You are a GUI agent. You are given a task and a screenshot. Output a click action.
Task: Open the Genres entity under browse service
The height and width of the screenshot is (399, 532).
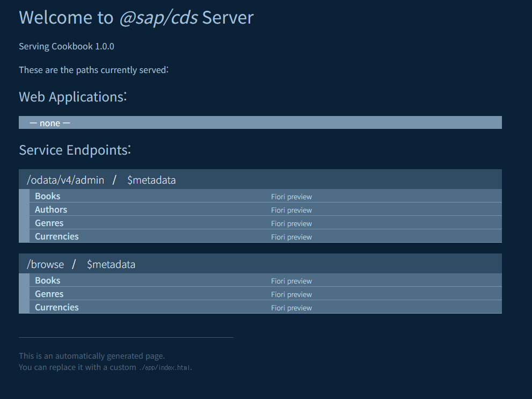click(49, 294)
